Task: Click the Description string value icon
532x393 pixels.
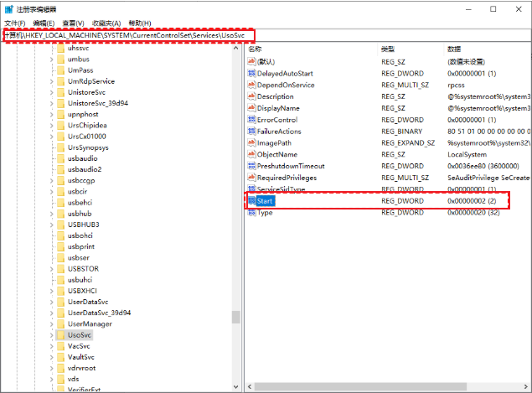Action: (251, 96)
